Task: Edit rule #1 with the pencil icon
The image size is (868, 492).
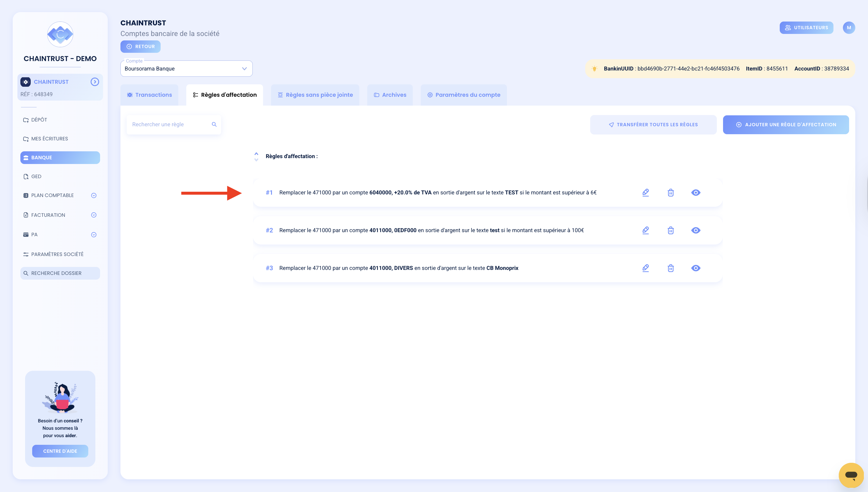Action: (645, 193)
